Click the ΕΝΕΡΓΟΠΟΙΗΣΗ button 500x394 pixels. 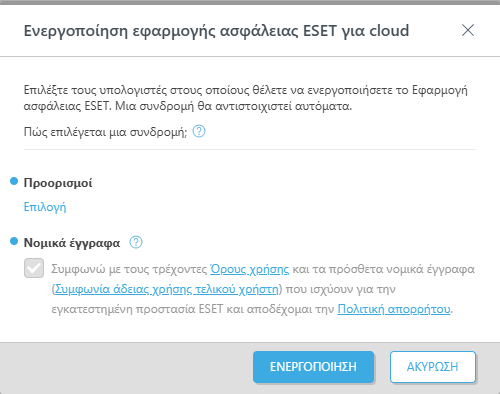[x=313, y=367]
